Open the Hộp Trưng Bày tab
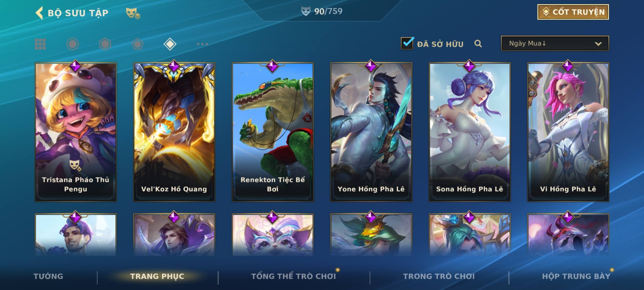Viewport: 644px width, 290px height. pos(576,276)
